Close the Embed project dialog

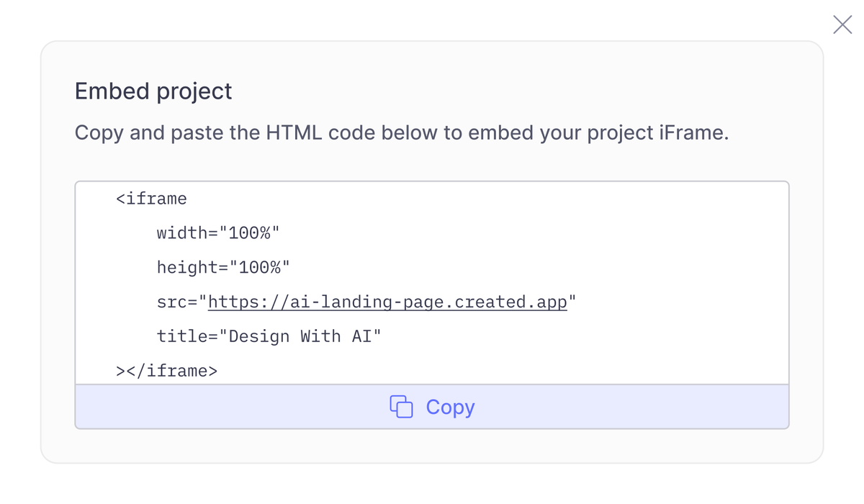tap(842, 24)
